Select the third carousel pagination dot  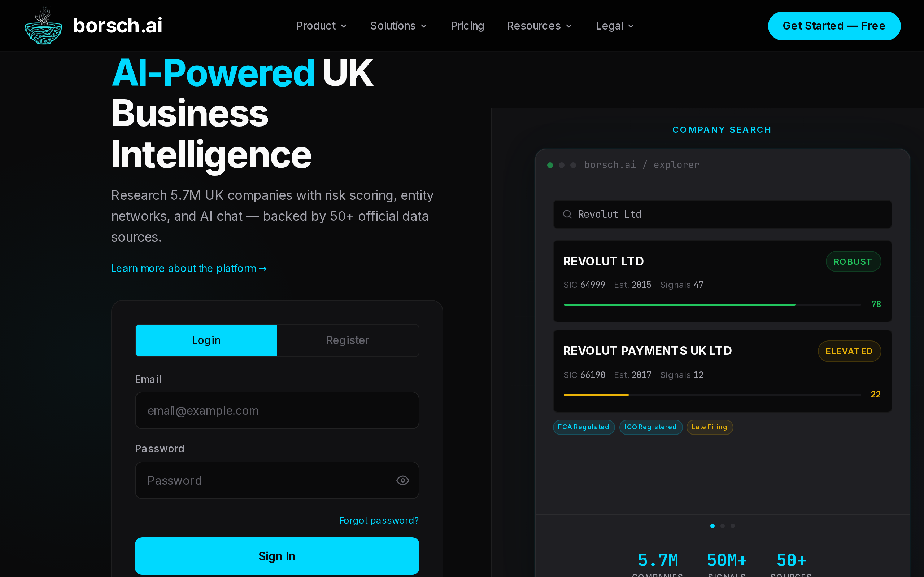coord(732,526)
